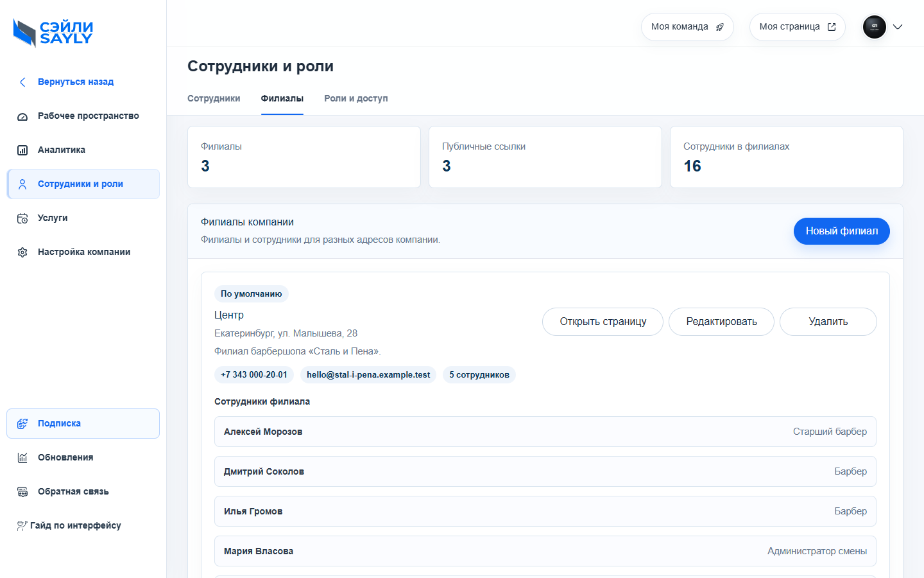Click the Филиалы count card
Viewport: 924px width, 578px height.
[304, 157]
